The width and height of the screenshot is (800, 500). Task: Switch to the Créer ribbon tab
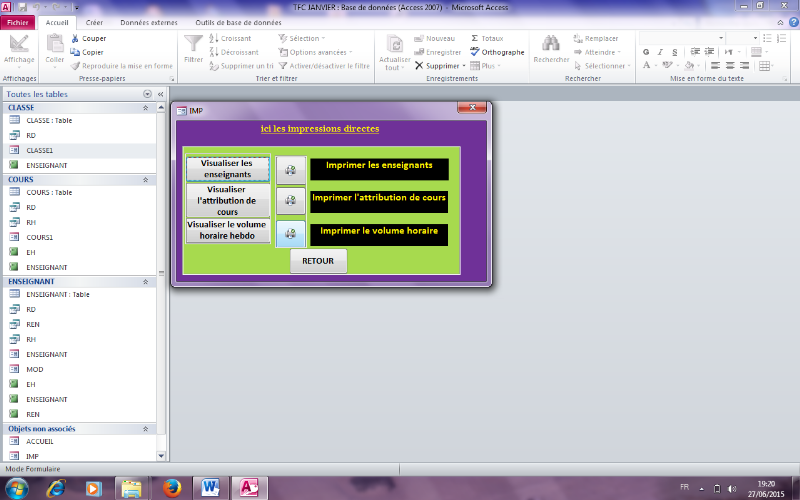(94, 21)
